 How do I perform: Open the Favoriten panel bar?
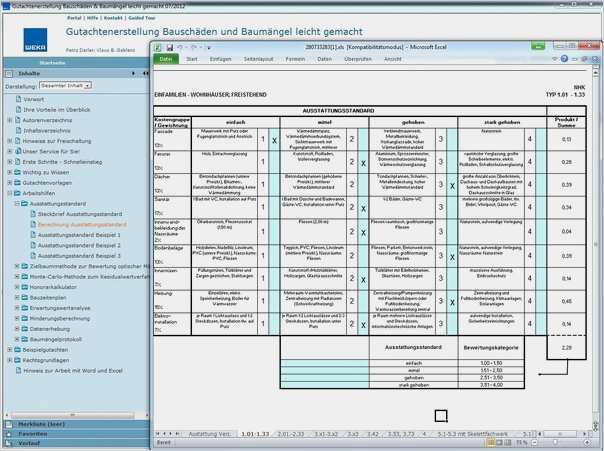pos(28,435)
